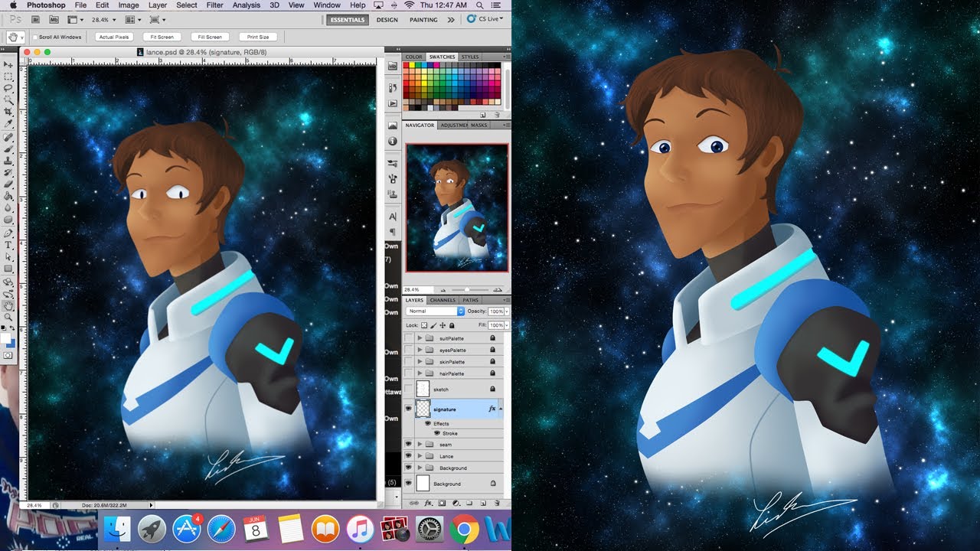The image size is (980, 551).
Task: Open the Filter menu
Action: (215, 5)
